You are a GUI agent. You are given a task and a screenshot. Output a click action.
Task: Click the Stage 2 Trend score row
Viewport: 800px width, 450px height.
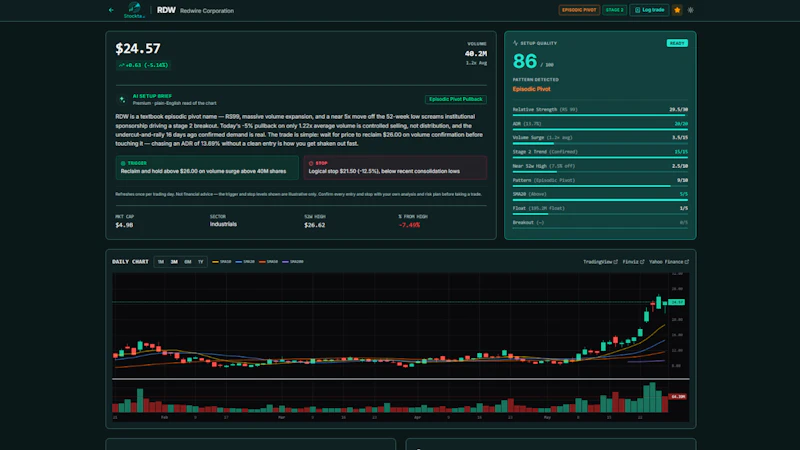tap(600, 152)
